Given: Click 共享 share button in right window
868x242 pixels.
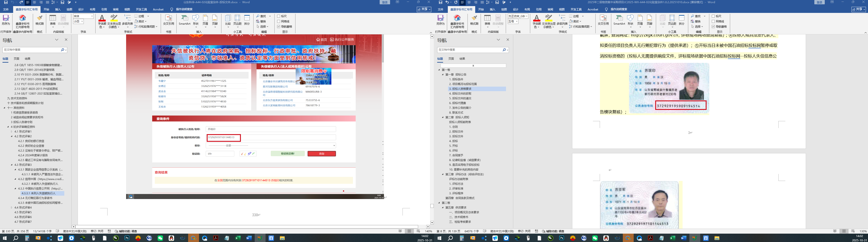Looking at the screenshot, I should coord(859,9).
